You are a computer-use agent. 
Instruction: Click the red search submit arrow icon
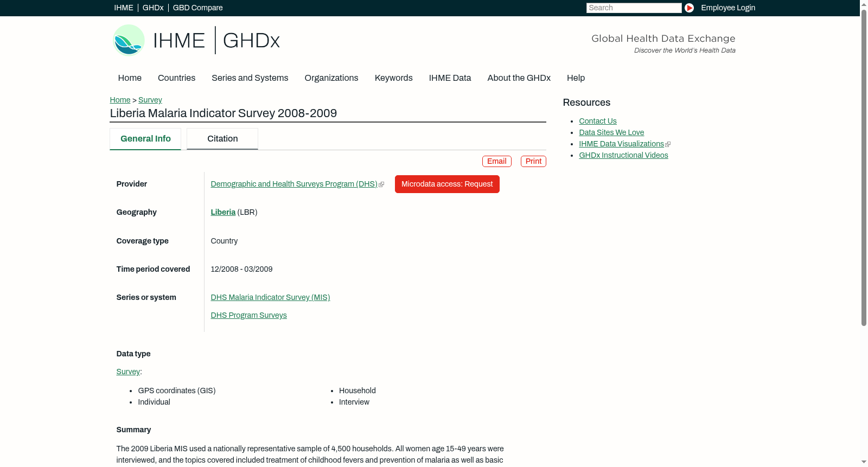pyautogui.click(x=689, y=8)
